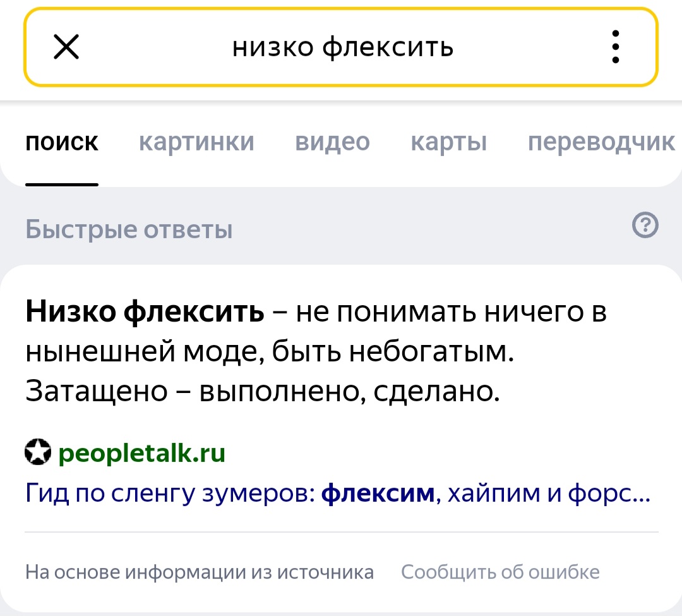This screenshot has width=682, height=616.
Task: Click Сообщить об ошибке link
Action: click(x=500, y=572)
